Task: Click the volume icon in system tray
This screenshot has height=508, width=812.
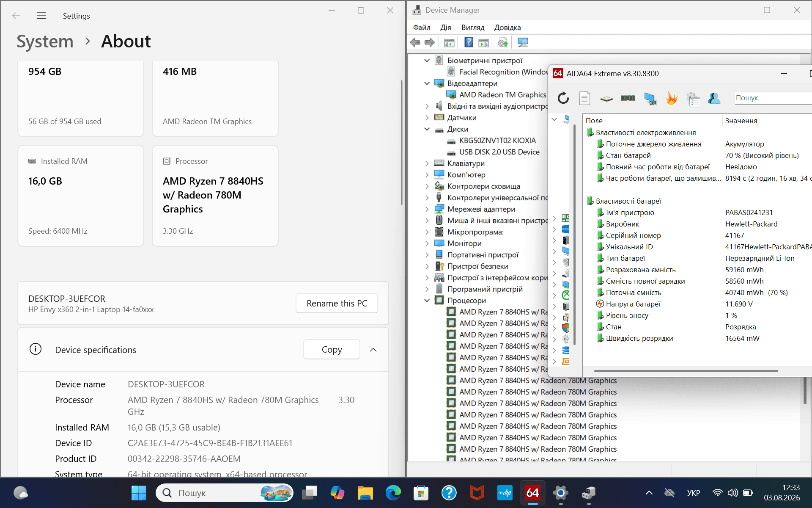Action: (733, 493)
